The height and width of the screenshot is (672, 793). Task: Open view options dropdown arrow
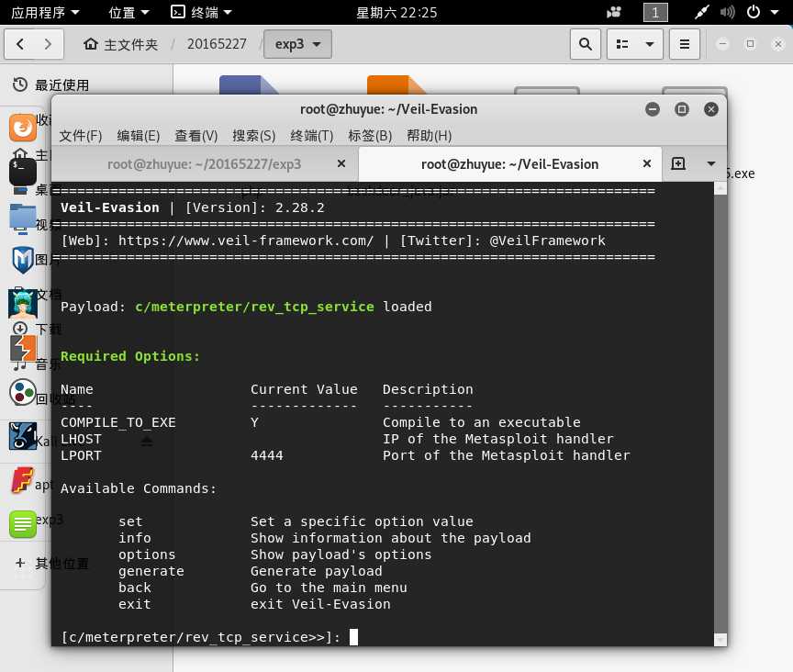pos(650,44)
